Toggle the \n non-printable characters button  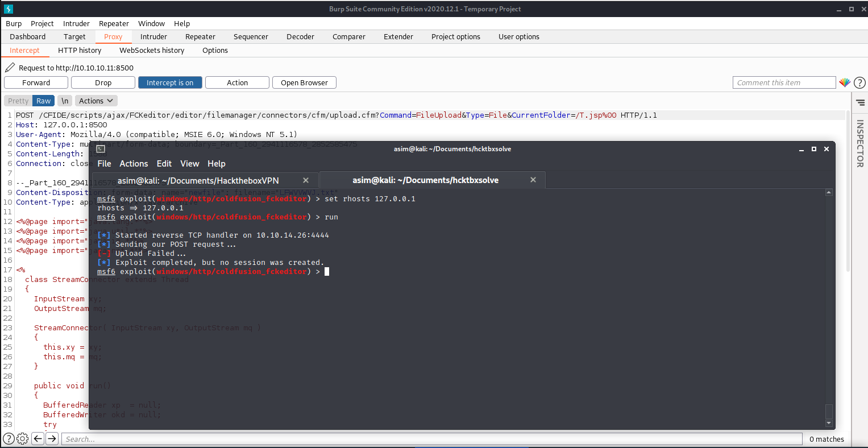click(65, 101)
